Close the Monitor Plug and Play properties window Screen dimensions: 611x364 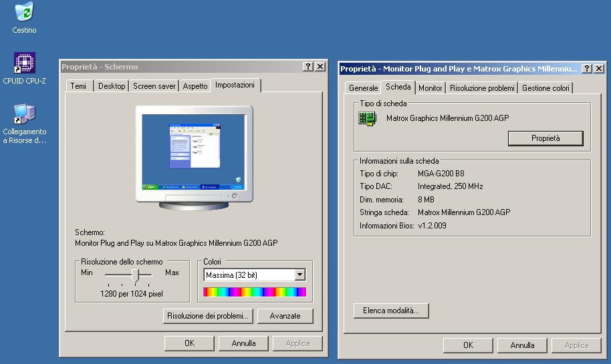[599, 69]
